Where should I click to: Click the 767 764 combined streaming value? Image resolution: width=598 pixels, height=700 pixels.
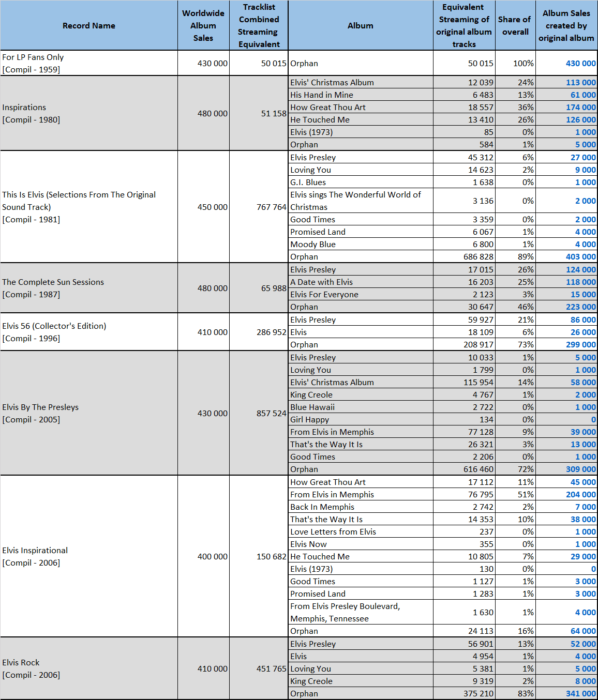point(259,207)
